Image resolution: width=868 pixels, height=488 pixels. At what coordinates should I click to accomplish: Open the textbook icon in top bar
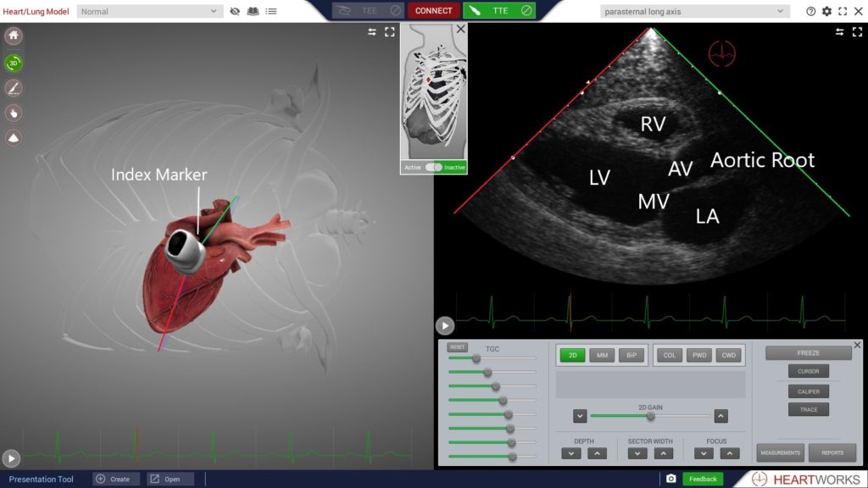pyautogui.click(x=253, y=11)
